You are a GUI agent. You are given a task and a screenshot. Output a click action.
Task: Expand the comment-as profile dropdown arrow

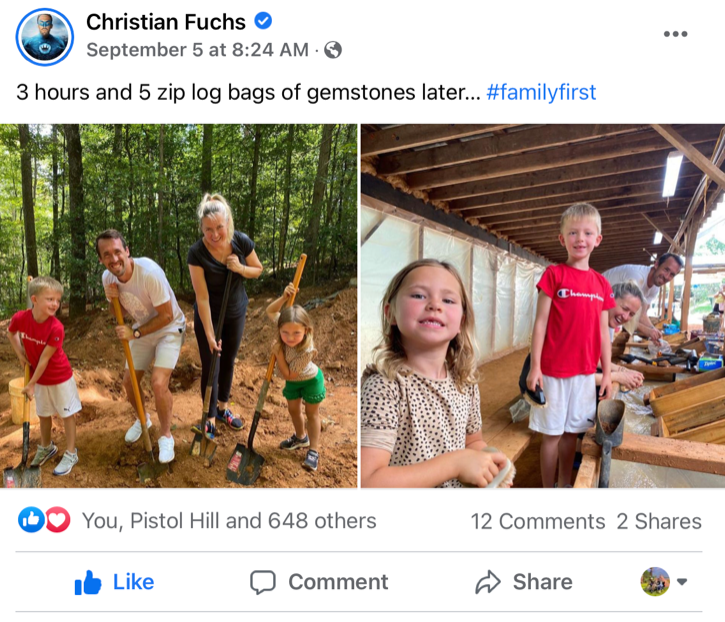pos(683,582)
